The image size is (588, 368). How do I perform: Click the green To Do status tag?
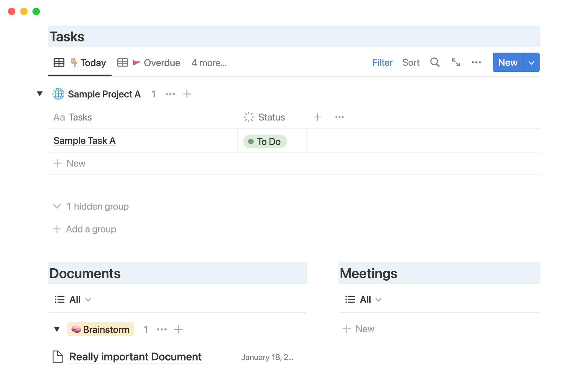265,141
